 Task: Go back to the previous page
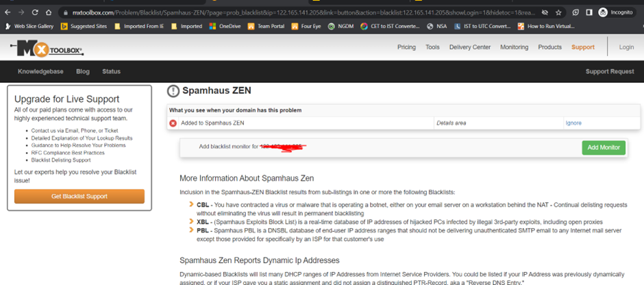click(x=8, y=12)
